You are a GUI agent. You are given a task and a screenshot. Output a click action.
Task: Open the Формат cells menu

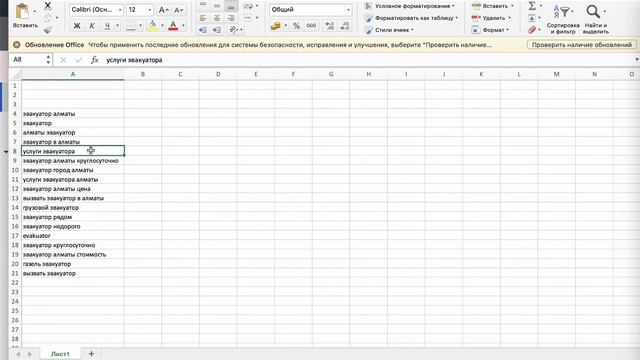click(x=490, y=30)
